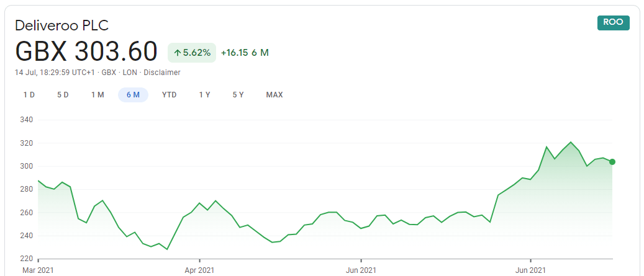Click the 260 y-axis label

click(x=26, y=213)
